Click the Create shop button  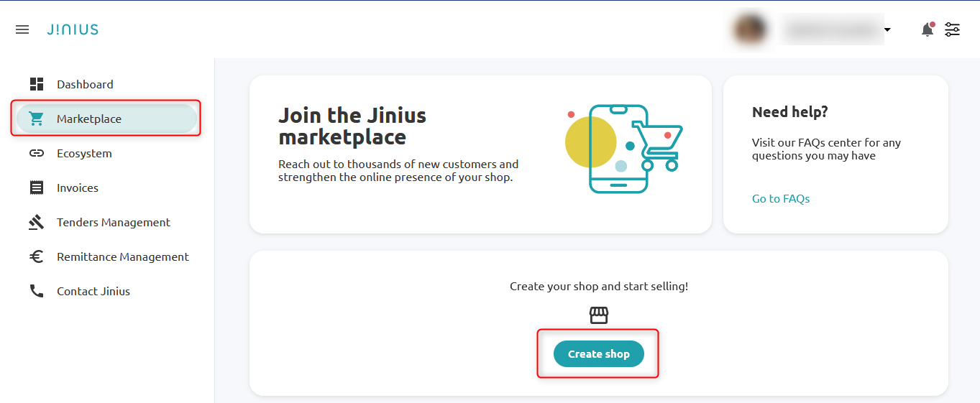599,353
